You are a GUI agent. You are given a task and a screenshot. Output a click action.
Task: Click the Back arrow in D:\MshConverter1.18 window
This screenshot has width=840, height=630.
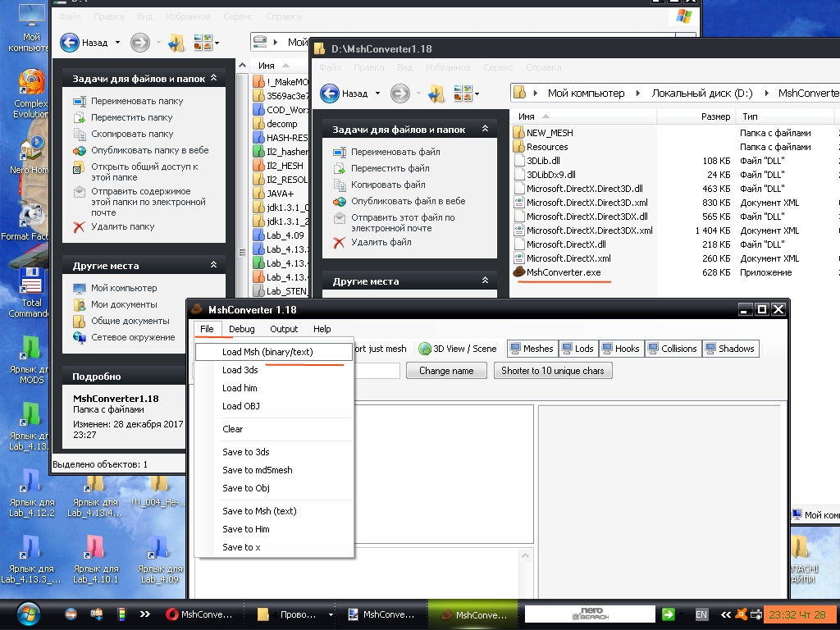pos(331,94)
